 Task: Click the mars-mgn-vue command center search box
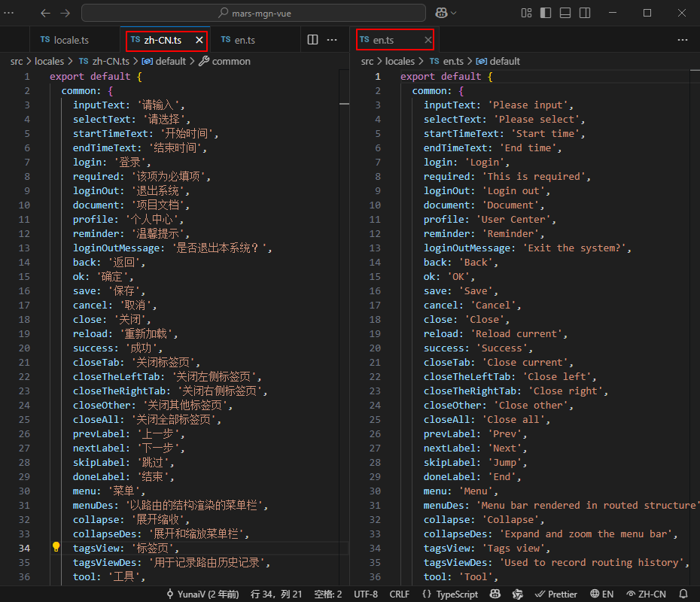tap(254, 13)
